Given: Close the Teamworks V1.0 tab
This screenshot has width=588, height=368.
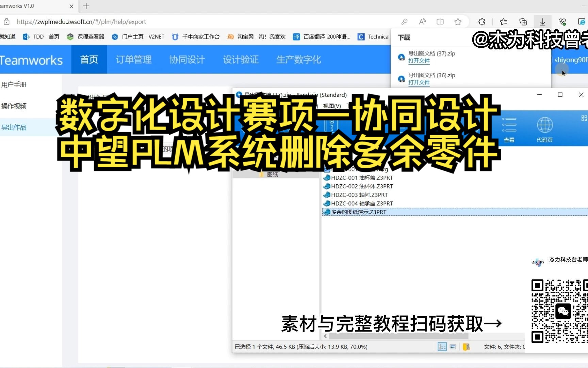Looking at the screenshot, I should click(71, 6).
